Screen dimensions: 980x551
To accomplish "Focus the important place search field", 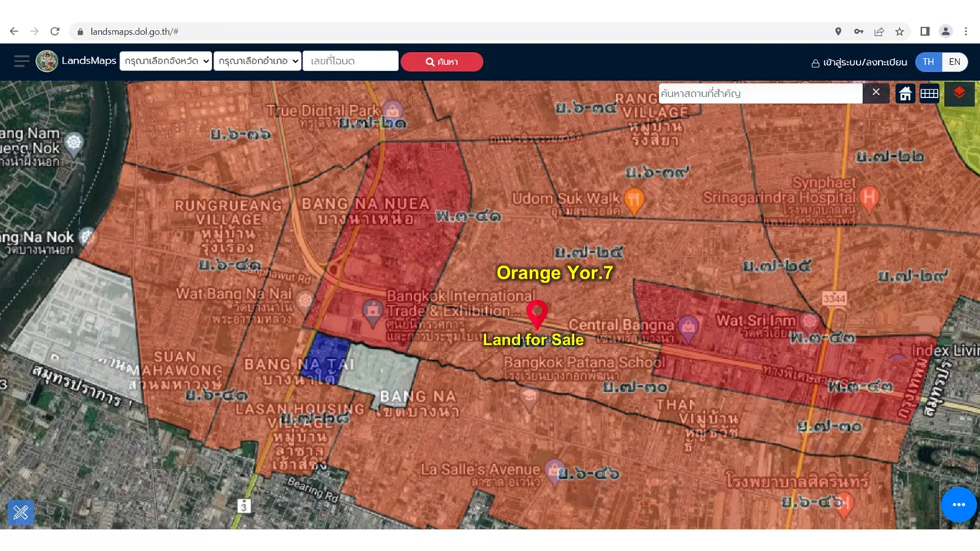I will pos(761,93).
